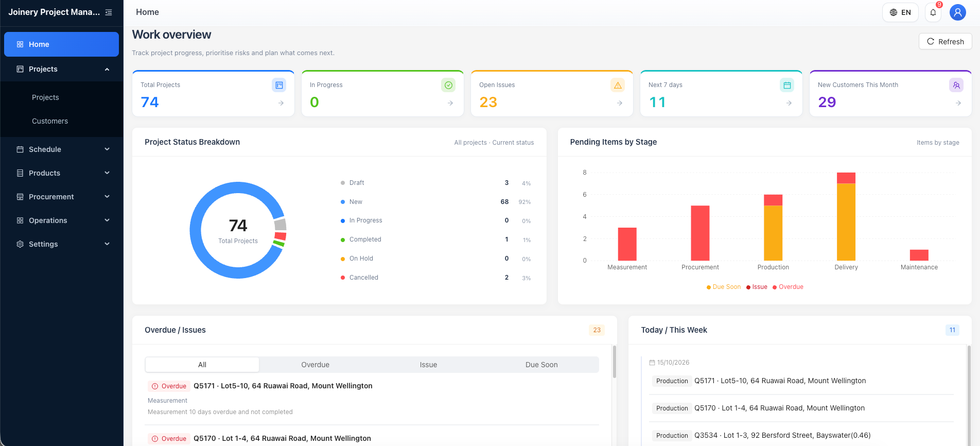Expand the Settings menu chevron
Screen dimensions: 980x446
coord(107,244)
